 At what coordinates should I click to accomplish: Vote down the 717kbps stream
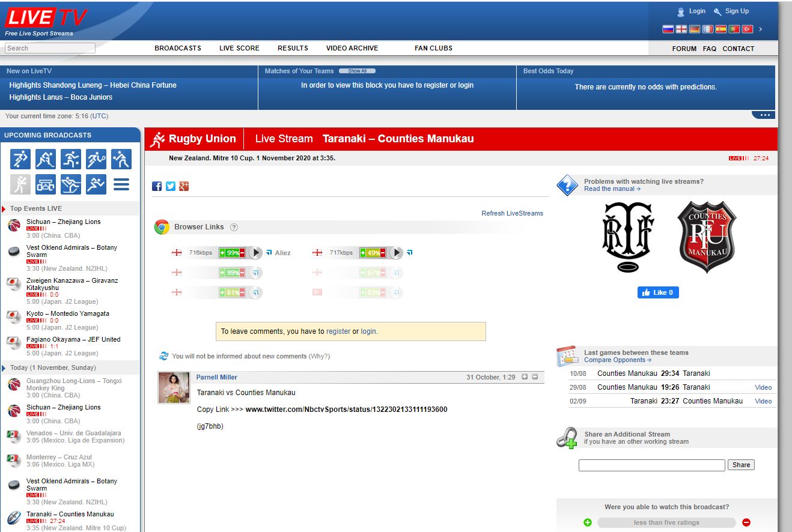click(383, 253)
